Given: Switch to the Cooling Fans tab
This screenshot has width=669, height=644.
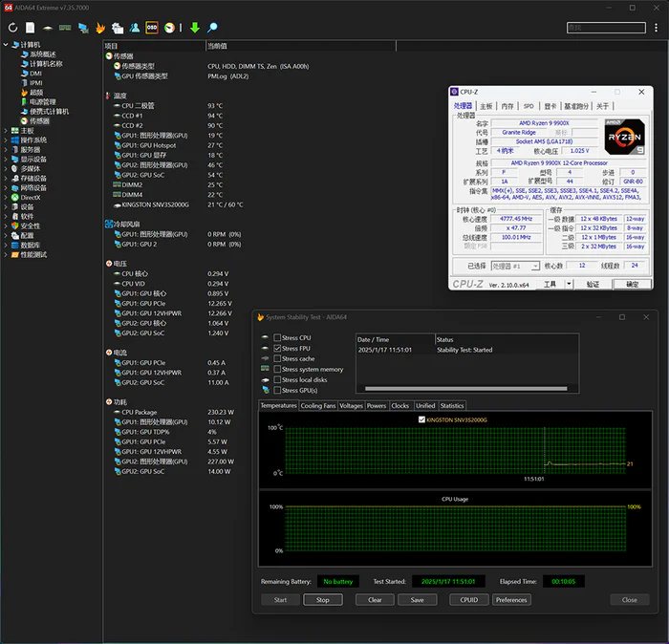Looking at the screenshot, I should [318, 406].
